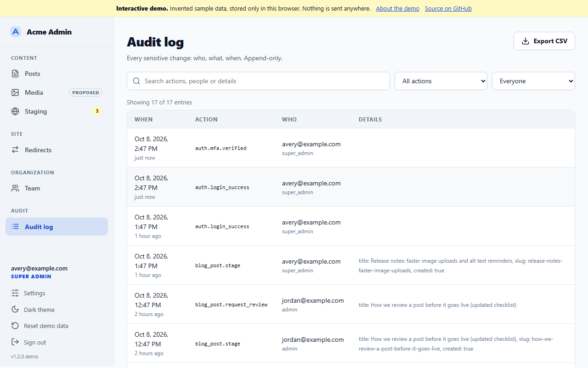Open the About the demo link
588x368 pixels.
pyautogui.click(x=398, y=8)
